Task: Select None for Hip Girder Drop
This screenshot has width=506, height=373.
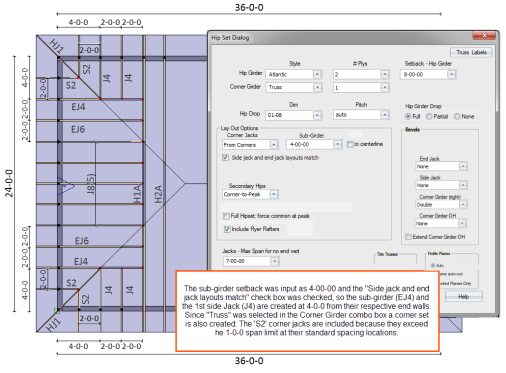Action: click(457, 116)
